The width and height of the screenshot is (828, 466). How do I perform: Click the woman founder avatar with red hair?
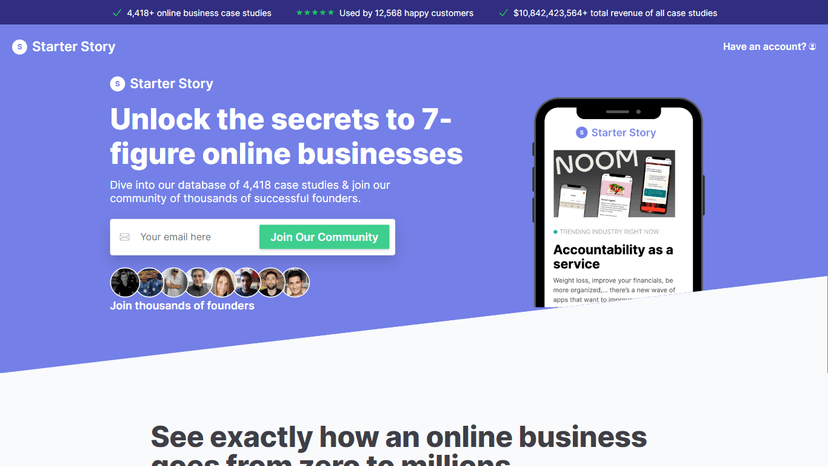(x=222, y=282)
